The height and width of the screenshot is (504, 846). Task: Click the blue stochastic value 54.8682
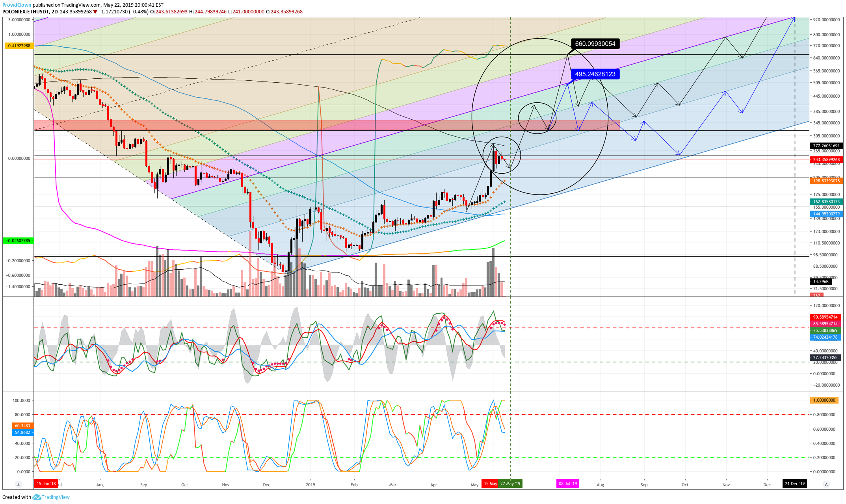(x=23, y=432)
